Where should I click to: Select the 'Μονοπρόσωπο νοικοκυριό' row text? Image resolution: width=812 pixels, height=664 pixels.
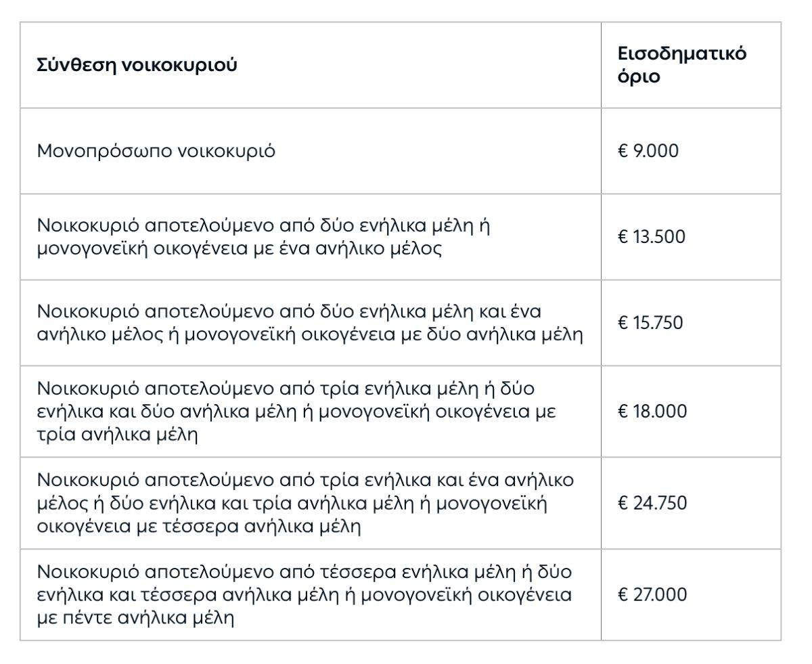pos(156,150)
